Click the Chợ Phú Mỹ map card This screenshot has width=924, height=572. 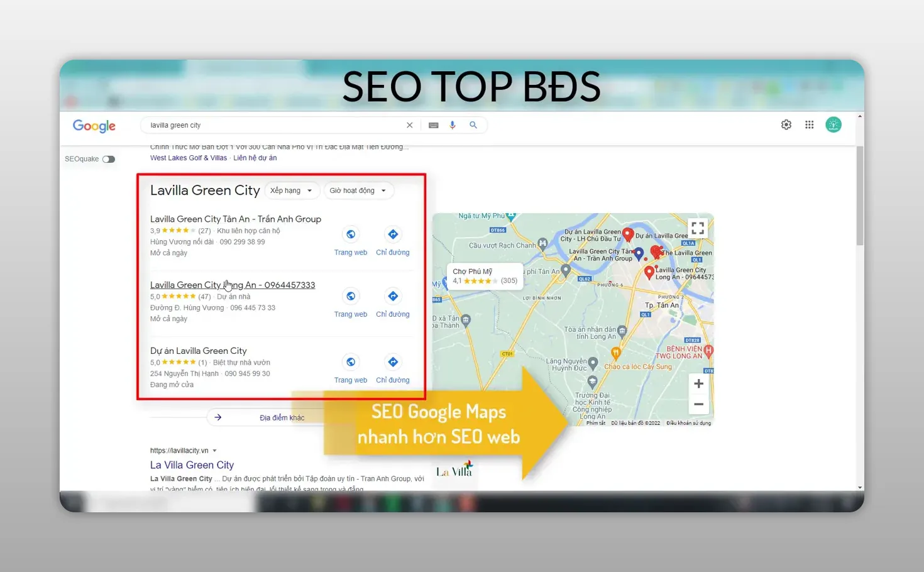coord(485,276)
